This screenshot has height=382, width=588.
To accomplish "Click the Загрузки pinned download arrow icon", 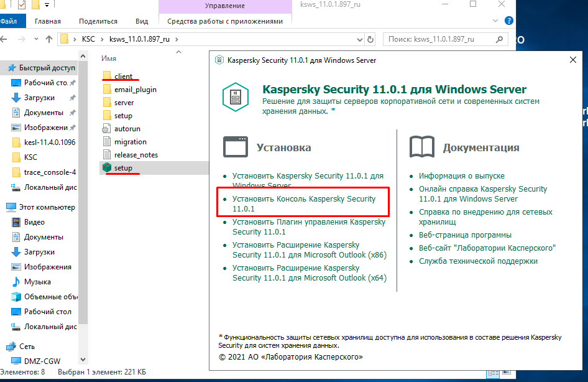I will pyautogui.click(x=16, y=98).
